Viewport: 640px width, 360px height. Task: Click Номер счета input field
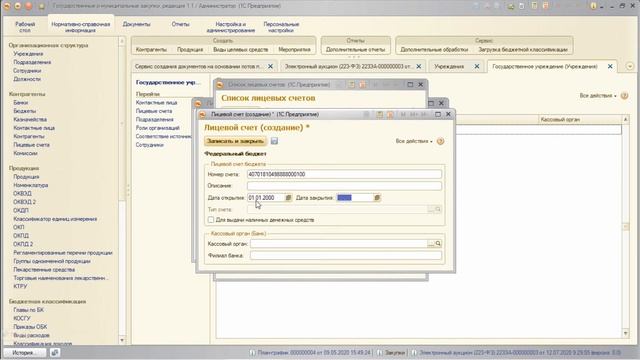point(344,174)
